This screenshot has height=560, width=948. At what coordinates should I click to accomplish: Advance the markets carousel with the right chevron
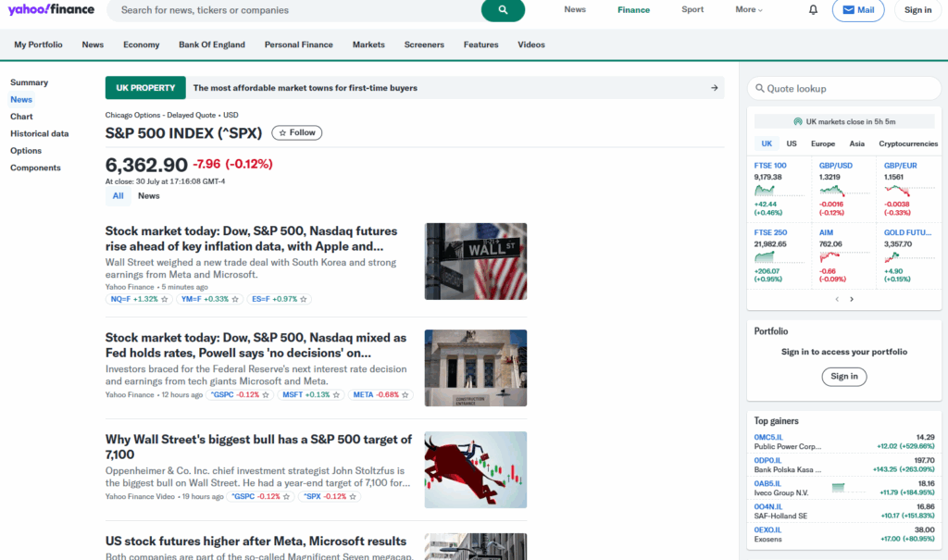pos(851,299)
